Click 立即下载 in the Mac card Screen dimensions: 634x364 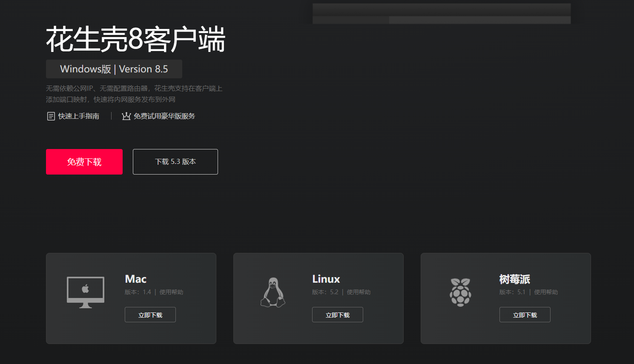click(150, 315)
